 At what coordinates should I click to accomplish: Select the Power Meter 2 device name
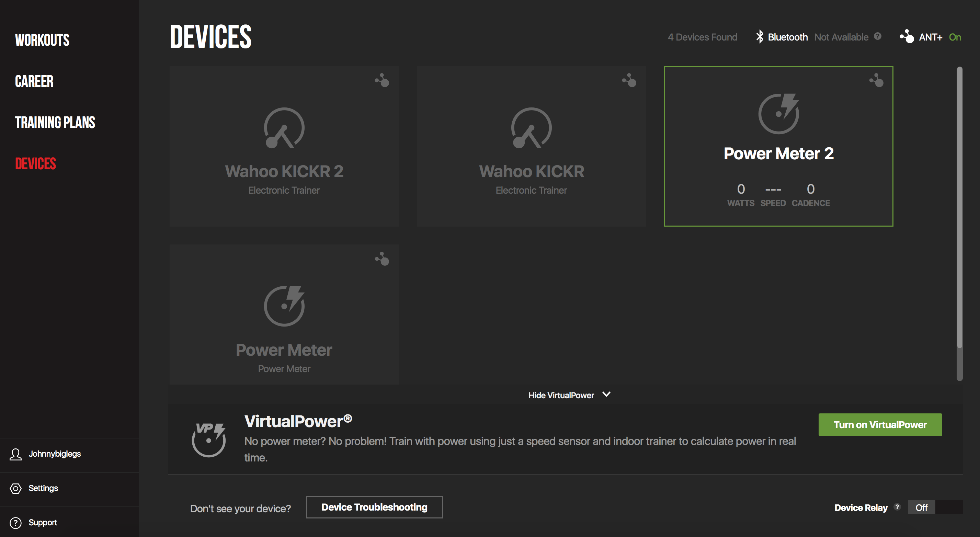tap(779, 153)
